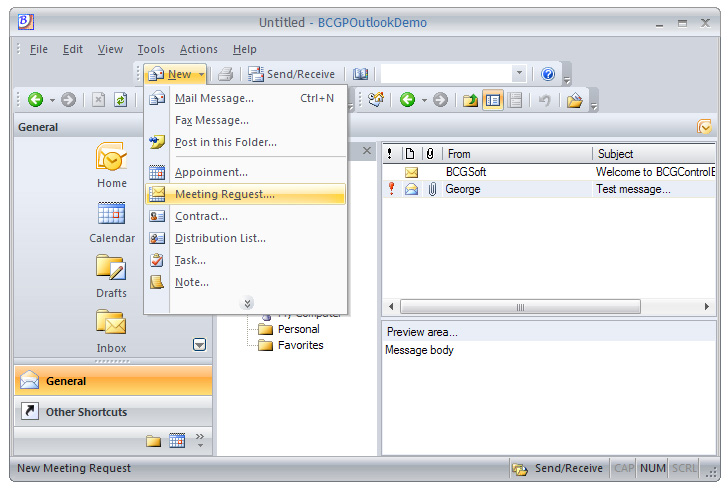Open the toolbar search combo box dropdown

518,74
